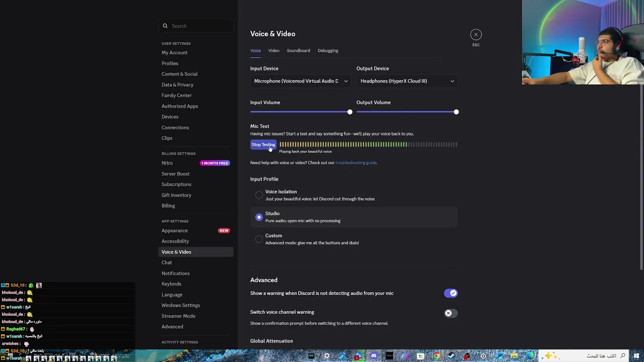Open Gift Inventory settings

177,195
